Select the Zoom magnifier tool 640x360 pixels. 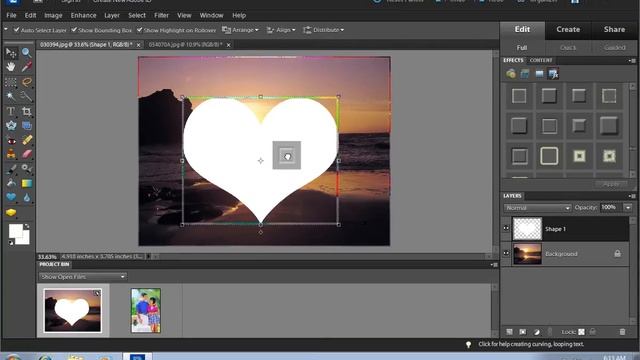(x=27, y=53)
